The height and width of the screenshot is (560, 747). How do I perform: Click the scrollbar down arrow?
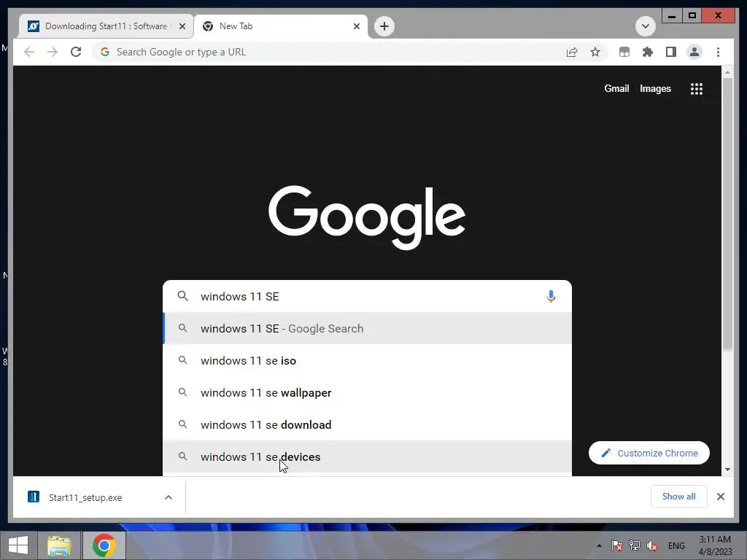coord(727,470)
